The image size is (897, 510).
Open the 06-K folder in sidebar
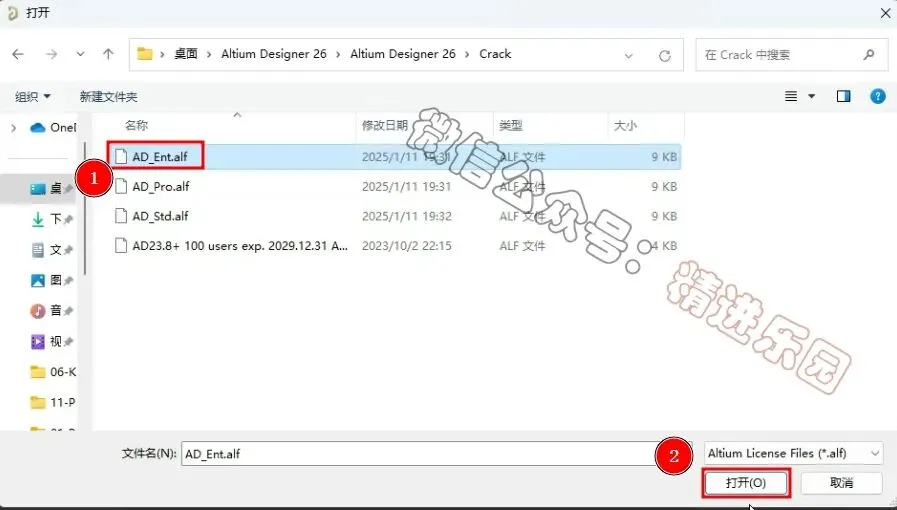pyautogui.click(x=53, y=372)
